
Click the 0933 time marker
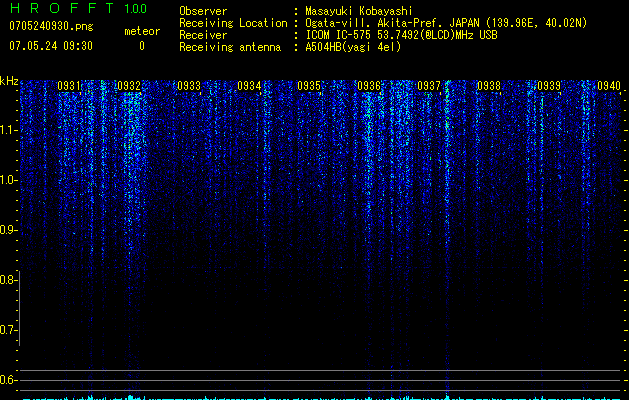[189, 85]
